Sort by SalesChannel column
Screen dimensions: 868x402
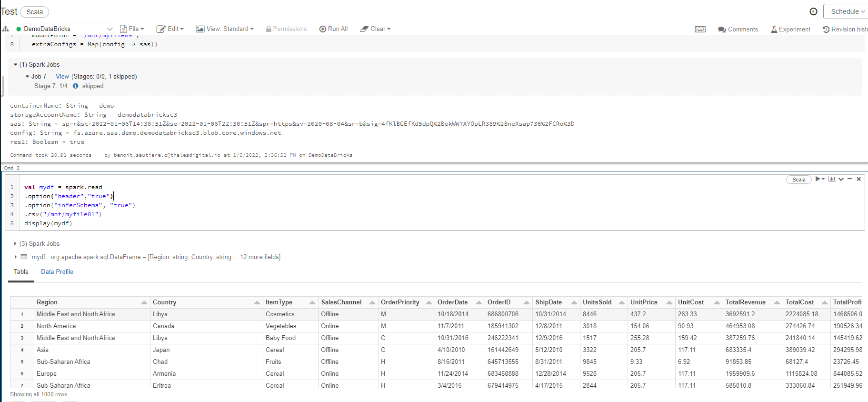pyautogui.click(x=372, y=302)
